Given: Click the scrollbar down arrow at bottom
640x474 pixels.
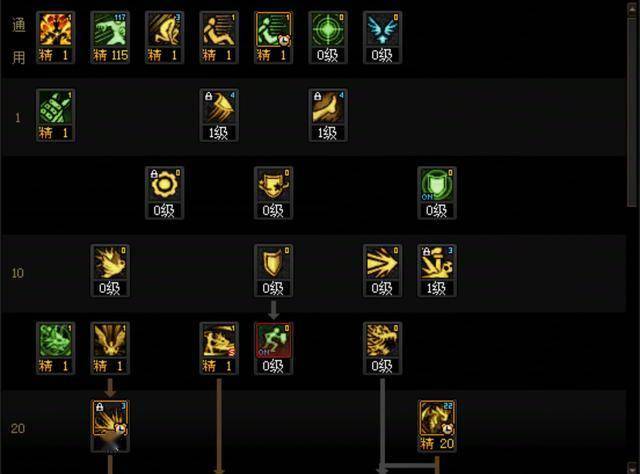Looking at the screenshot, I should click(633, 468).
